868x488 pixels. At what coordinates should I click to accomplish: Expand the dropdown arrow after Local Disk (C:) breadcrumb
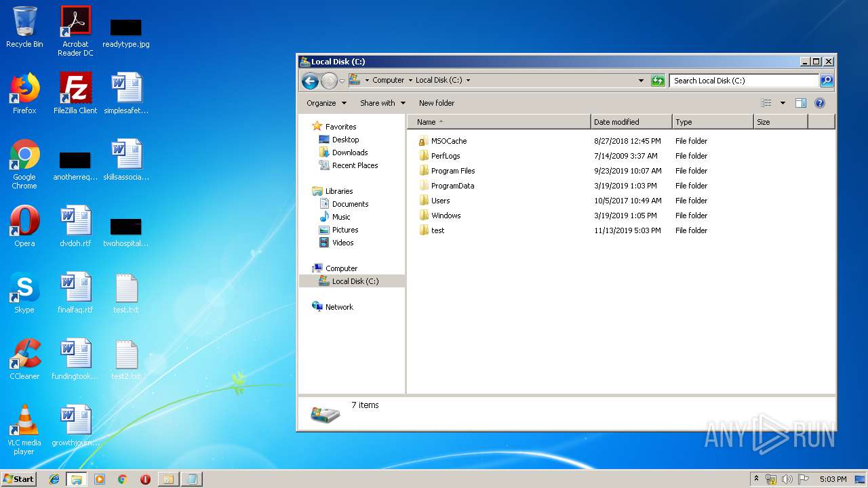tap(468, 80)
